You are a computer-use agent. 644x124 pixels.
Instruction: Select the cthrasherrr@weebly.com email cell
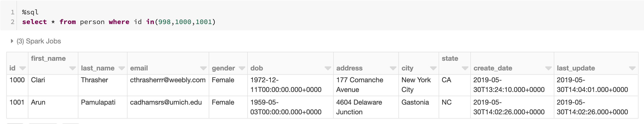pos(167,80)
